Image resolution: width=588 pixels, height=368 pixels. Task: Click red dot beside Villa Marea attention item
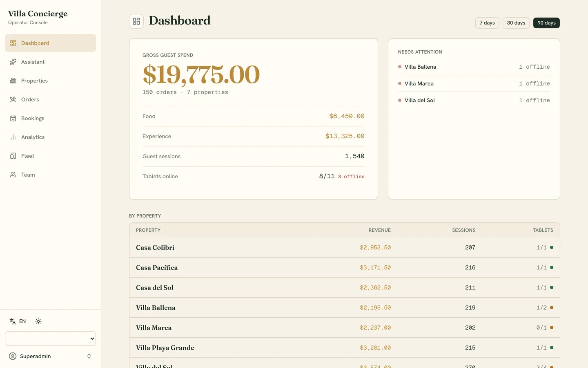point(400,83)
